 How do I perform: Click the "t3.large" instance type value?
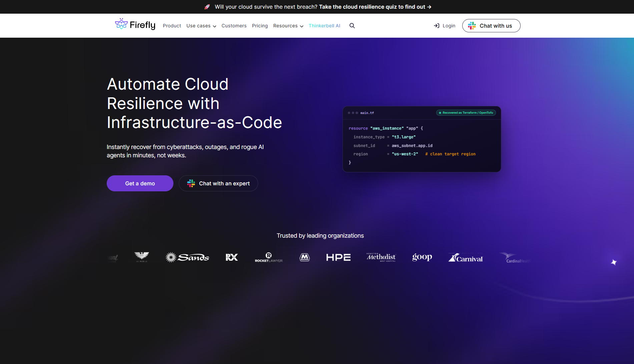pyautogui.click(x=404, y=137)
